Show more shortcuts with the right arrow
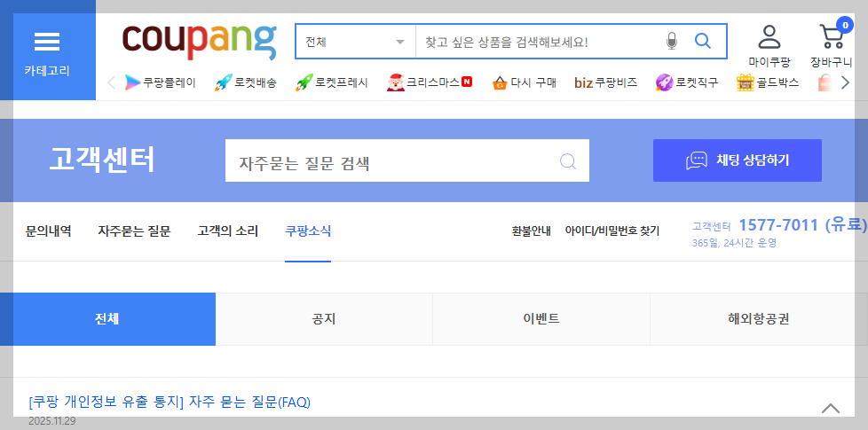 pyautogui.click(x=845, y=83)
